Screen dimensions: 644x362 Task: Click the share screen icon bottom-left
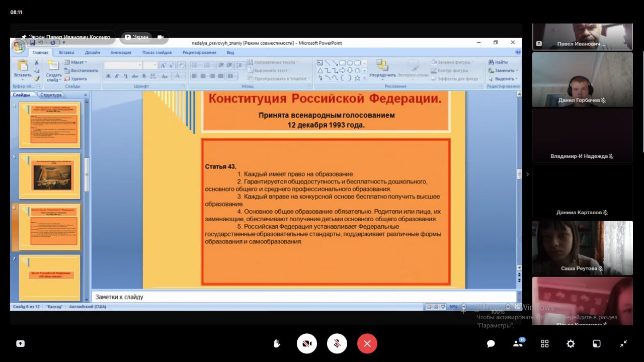(20, 344)
